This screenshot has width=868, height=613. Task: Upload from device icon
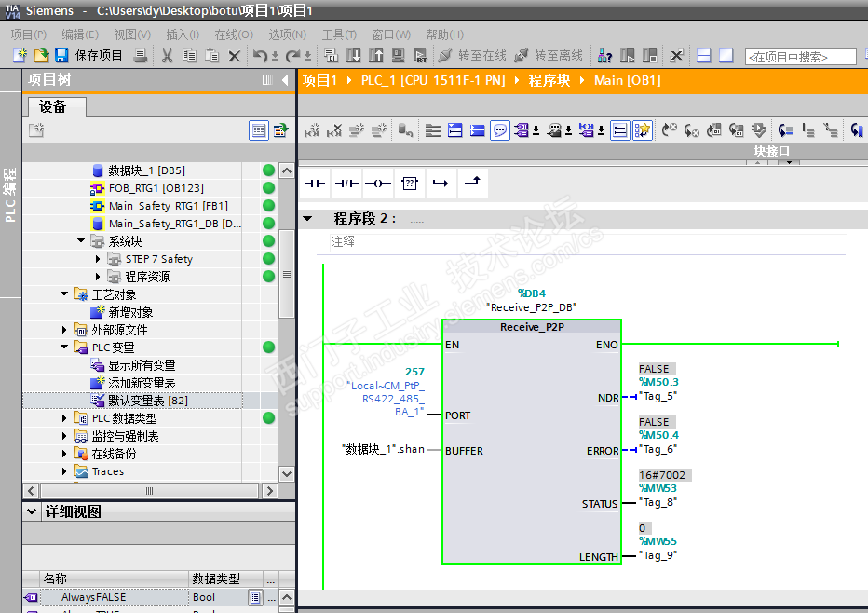[x=376, y=55]
